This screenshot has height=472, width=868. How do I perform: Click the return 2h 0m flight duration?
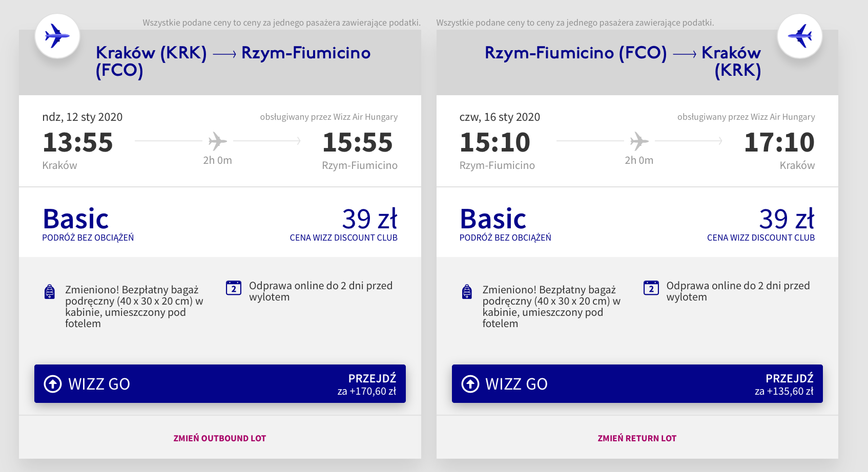pyautogui.click(x=639, y=160)
